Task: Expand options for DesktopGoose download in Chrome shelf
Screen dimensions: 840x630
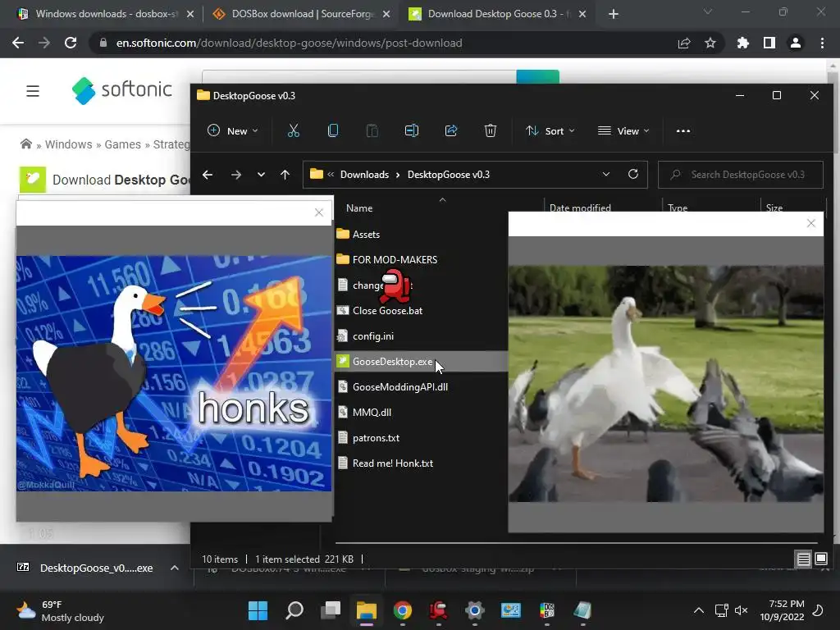Action: point(175,568)
